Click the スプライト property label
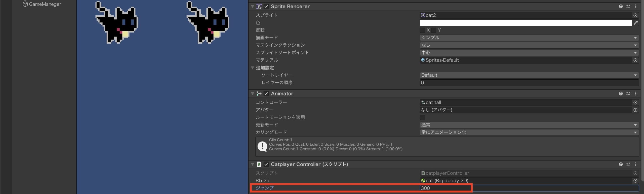This screenshot has height=194, width=644. 267,15
